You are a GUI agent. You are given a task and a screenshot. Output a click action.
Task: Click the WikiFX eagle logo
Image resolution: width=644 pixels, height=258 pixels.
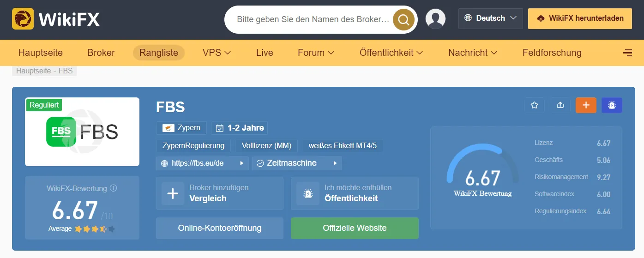pyautogui.click(x=23, y=19)
